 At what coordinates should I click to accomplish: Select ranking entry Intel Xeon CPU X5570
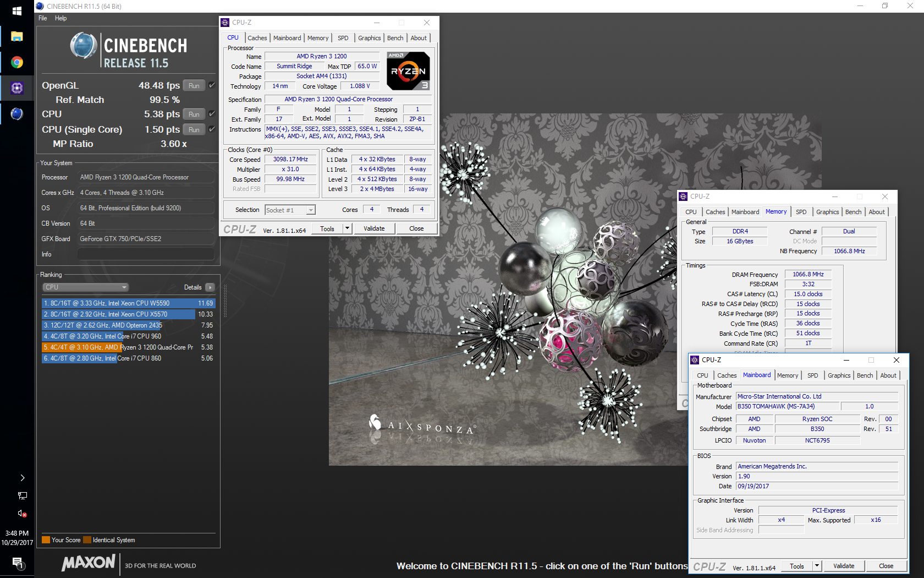[128, 314]
